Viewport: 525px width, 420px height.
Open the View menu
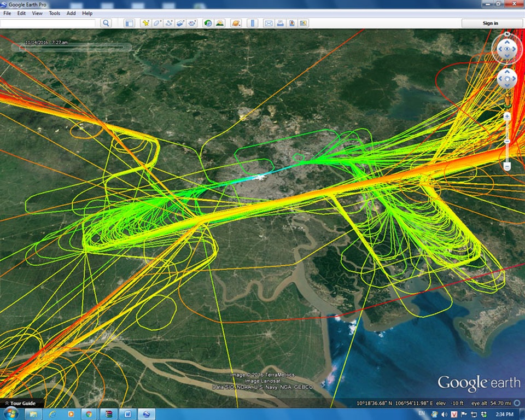tap(37, 13)
